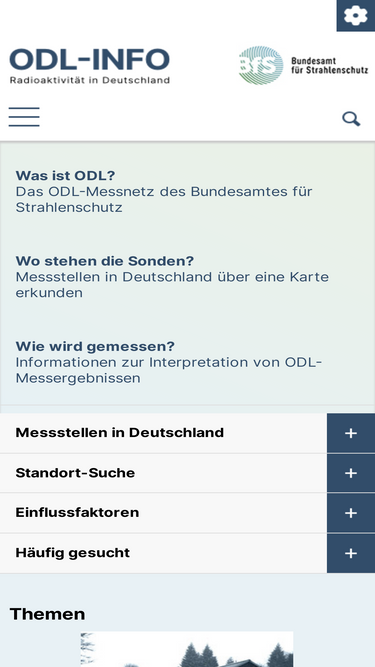
Task: Select the Häufig gesucht row label
Action: coord(73,553)
